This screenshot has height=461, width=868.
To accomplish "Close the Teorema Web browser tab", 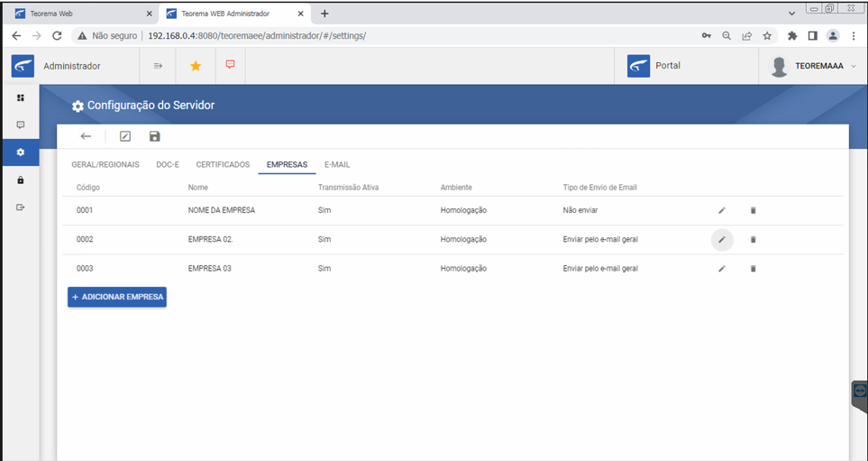I will point(149,14).
